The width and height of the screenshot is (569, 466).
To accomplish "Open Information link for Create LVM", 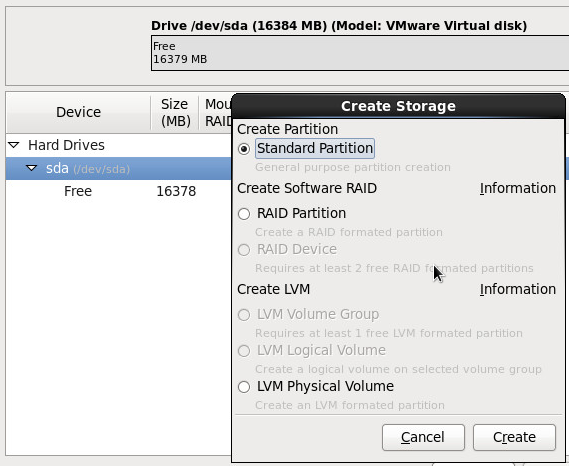I will coord(518,289).
